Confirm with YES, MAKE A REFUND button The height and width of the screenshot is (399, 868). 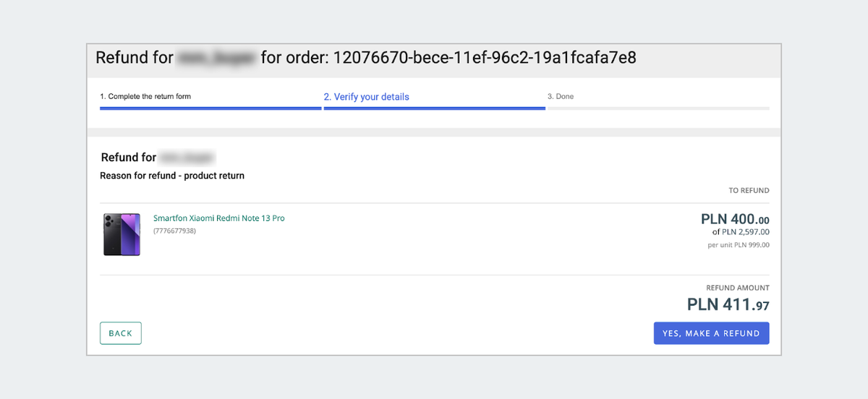pyautogui.click(x=711, y=333)
